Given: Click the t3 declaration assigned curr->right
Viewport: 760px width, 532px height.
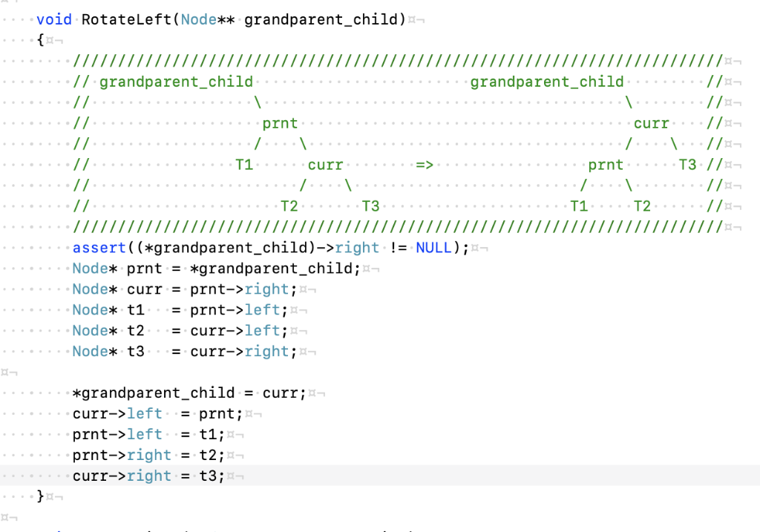Looking at the screenshot, I should click(x=136, y=351).
